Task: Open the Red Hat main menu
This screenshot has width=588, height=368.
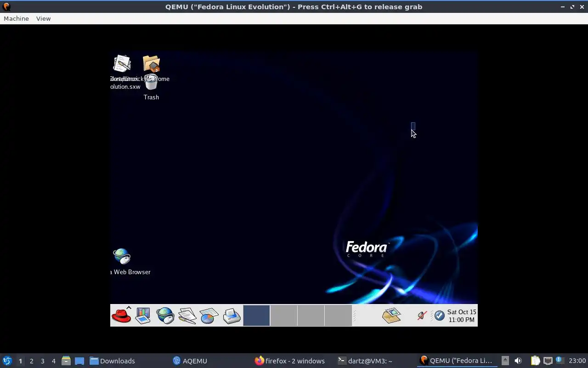Action: click(122, 316)
